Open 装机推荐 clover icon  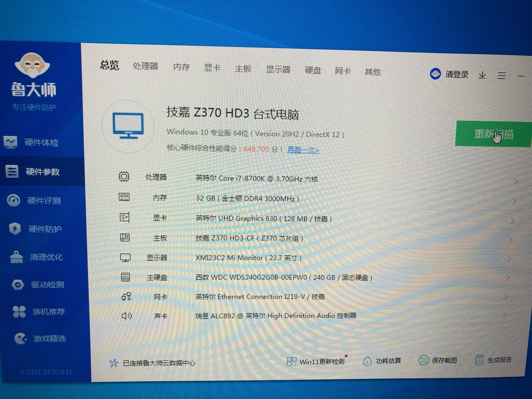19,312
